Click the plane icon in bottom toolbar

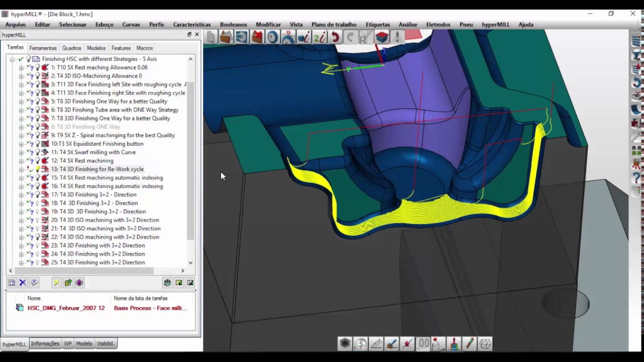tap(376, 343)
